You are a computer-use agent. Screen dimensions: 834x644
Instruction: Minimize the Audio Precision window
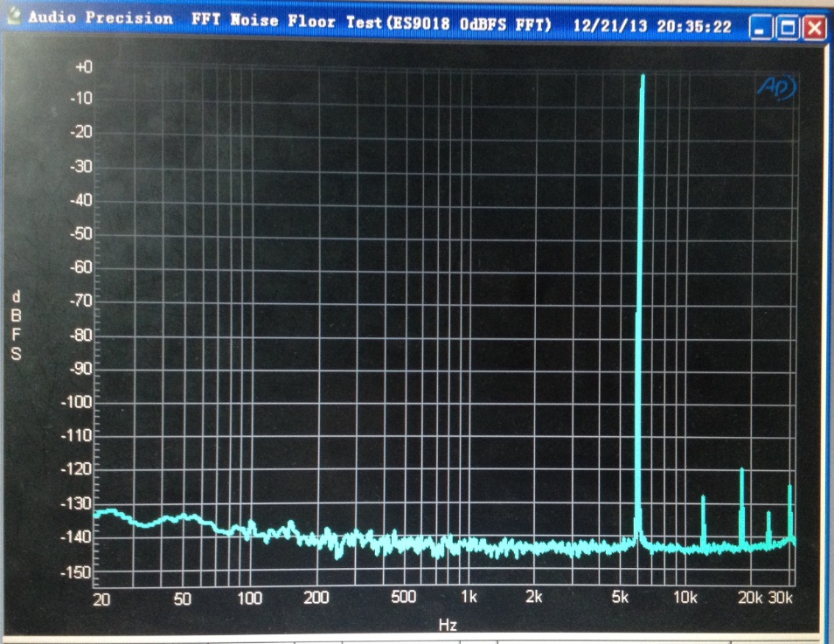point(760,28)
